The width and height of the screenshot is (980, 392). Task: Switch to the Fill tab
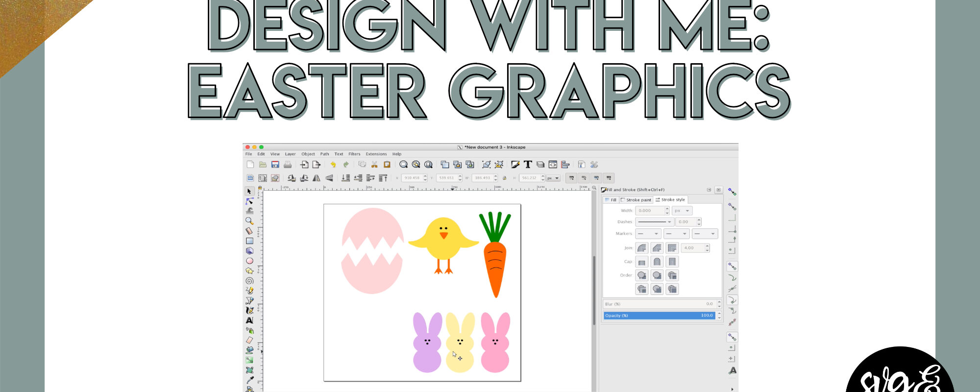coord(611,200)
